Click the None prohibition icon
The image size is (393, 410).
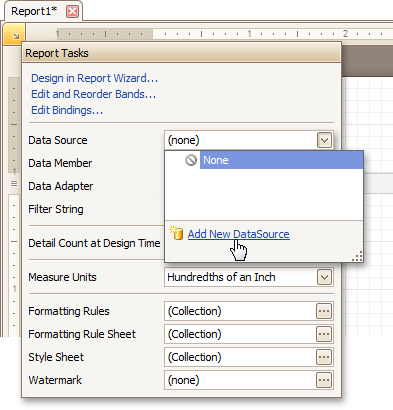(x=191, y=160)
